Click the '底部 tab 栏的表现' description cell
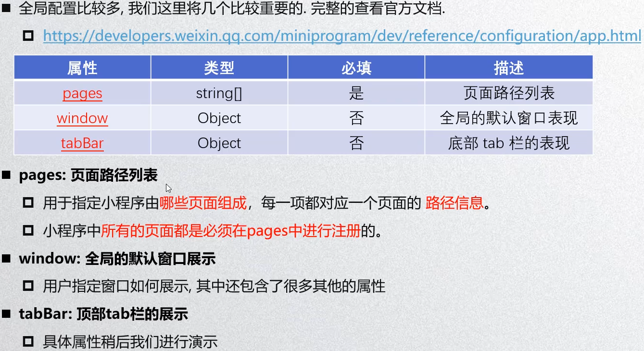Image resolution: width=644 pixels, height=351 pixels. [509, 143]
